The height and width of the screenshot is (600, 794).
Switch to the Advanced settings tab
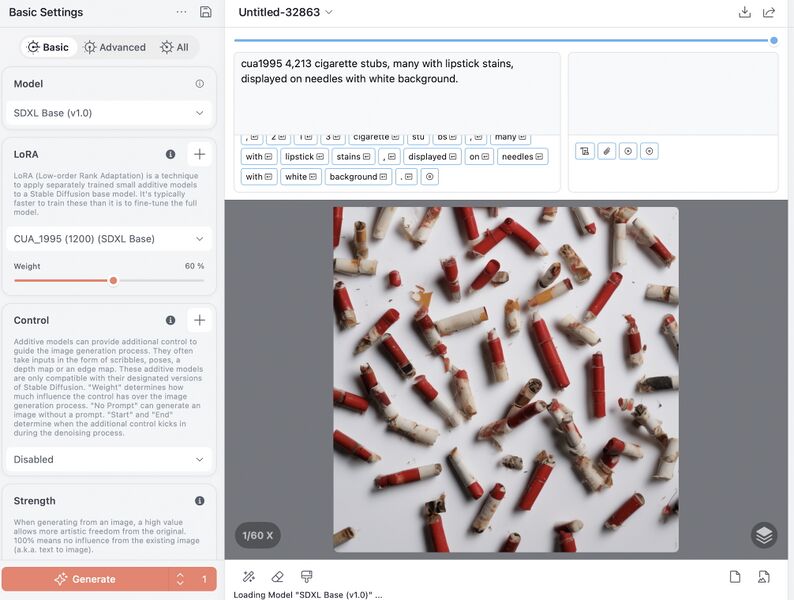115,47
